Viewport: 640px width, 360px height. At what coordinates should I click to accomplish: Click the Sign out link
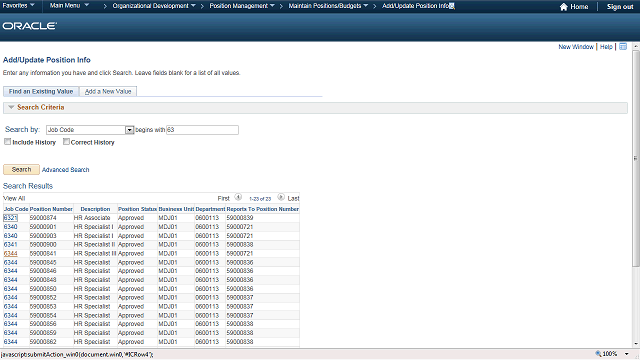pos(620,7)
